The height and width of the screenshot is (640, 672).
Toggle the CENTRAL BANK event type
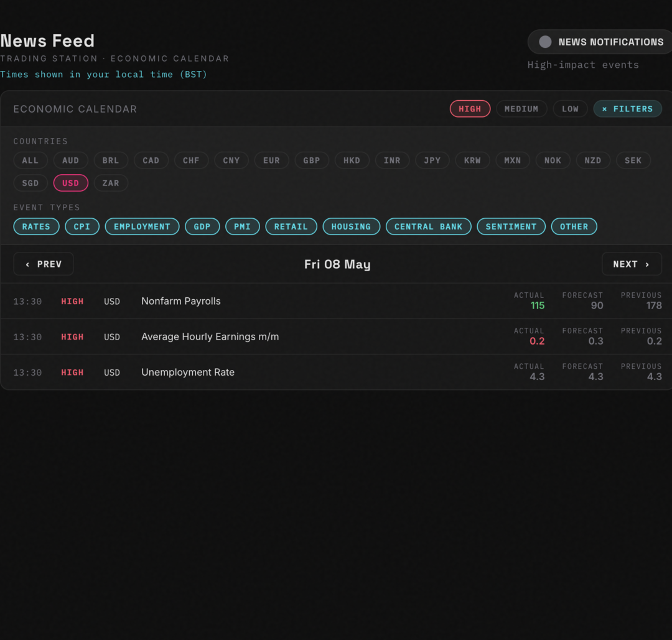(x=428, y=226)
